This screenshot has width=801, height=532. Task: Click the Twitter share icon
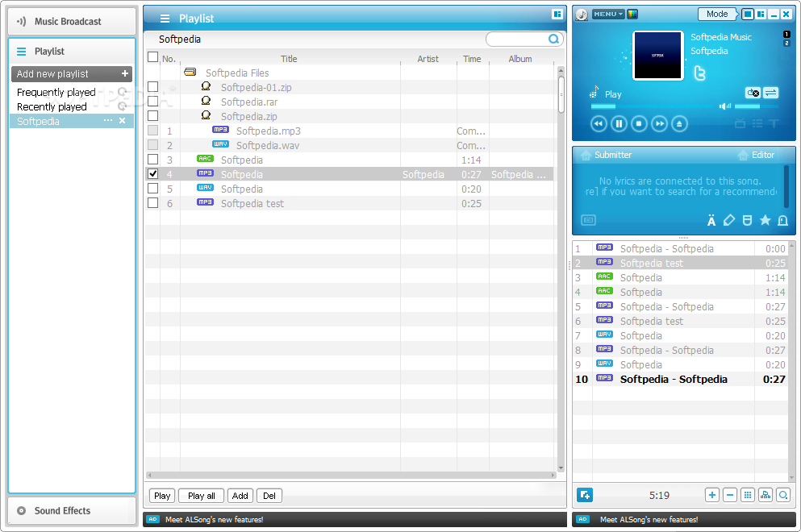700,73
